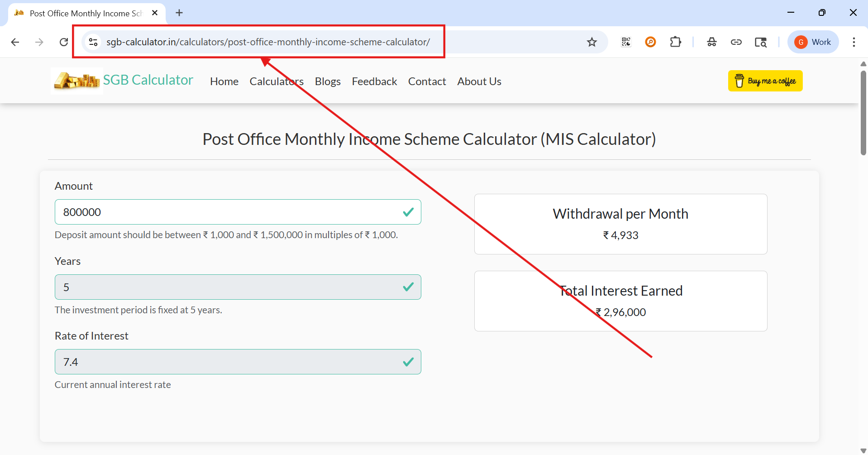Open site settings via the tune icon
The height and width of the screenshot is (455, 868).
pyautogui.click(x=93, y=42)
